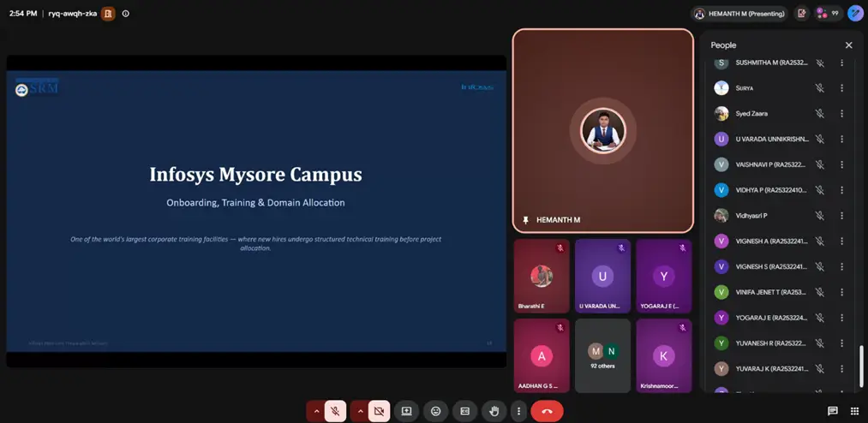Show all 99 participants
Screen dimensions: 868x423
tap(828, 14)
